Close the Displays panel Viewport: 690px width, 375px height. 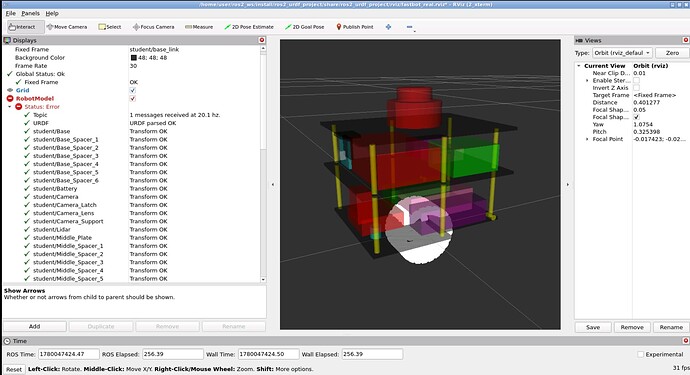[262, 40]
